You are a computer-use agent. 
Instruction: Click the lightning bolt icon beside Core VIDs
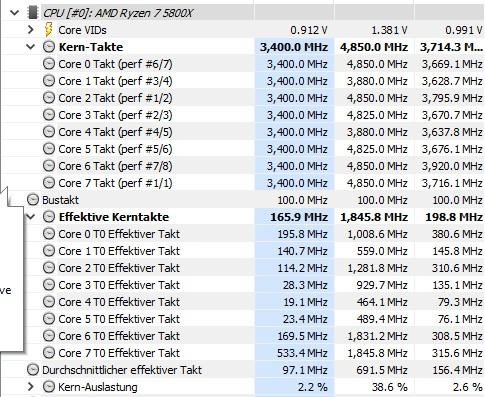tap(49, 30)
